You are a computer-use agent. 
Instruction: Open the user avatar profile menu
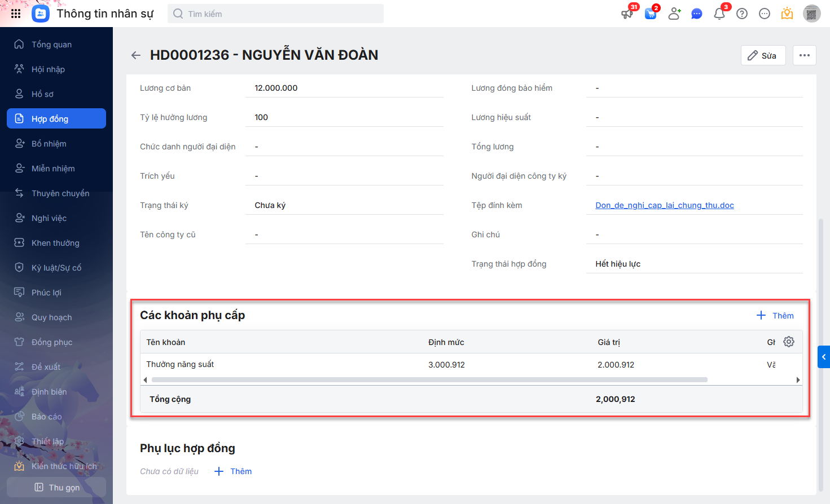pyautogui.click(x=811, y=14)
